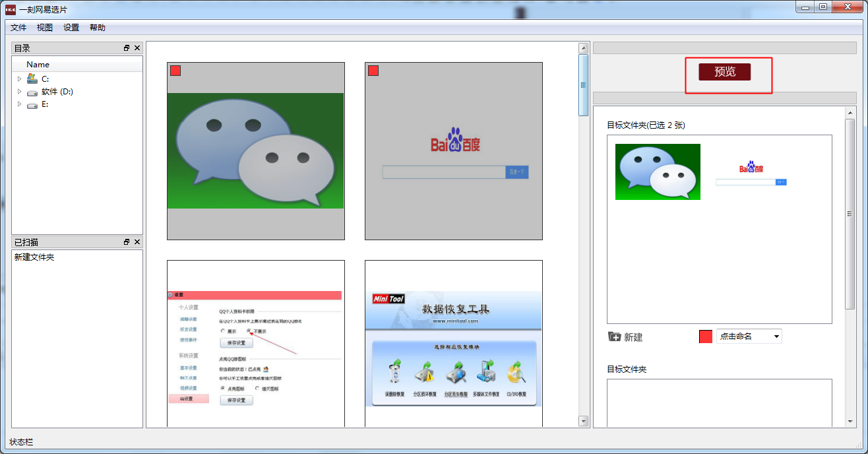
Task: Click the E: drive icon in the tree
Action: (32, 105)
